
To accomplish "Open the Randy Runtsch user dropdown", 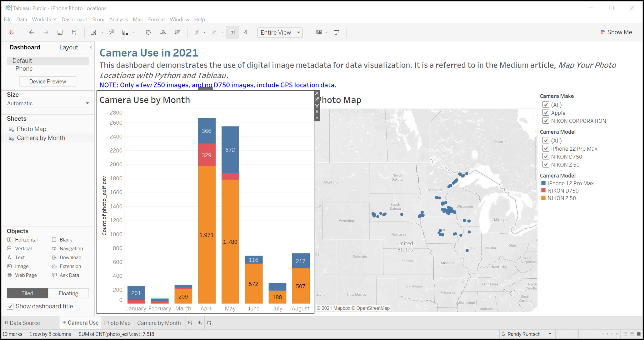I will coord(550,334).
